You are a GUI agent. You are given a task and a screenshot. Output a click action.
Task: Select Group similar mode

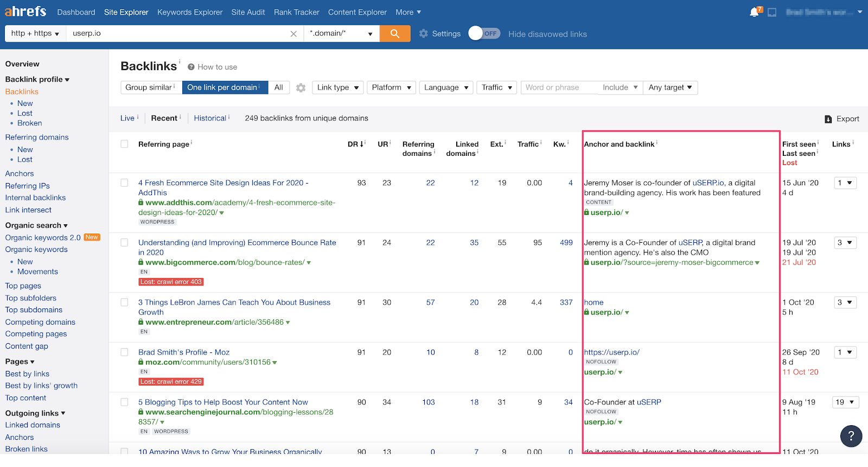tap(150, 87)
